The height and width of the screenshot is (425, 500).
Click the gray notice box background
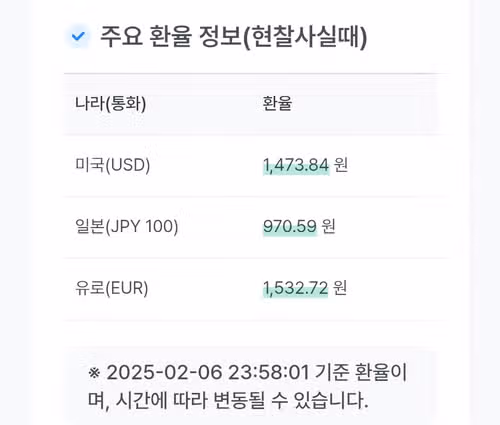(x=250, y=387)
